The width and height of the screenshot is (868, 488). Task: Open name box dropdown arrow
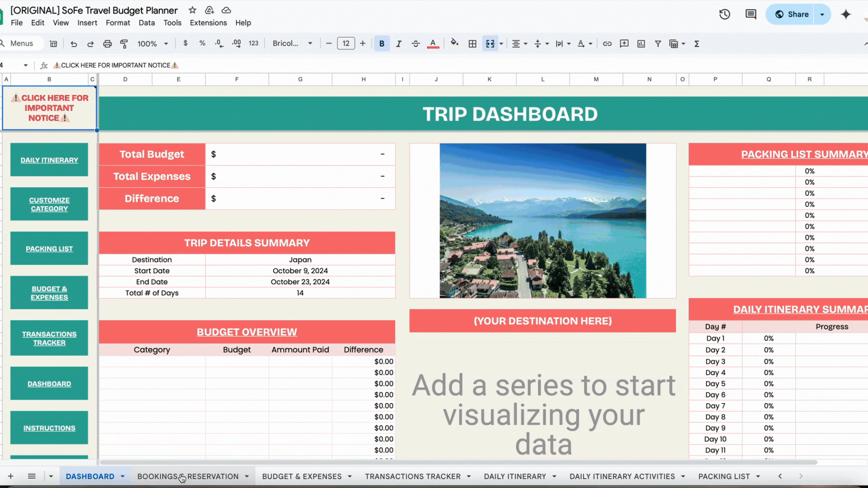pos(26,66)
